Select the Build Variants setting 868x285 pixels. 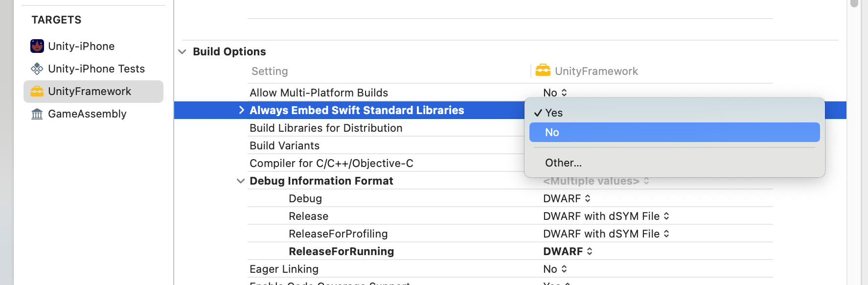point(284,145)
